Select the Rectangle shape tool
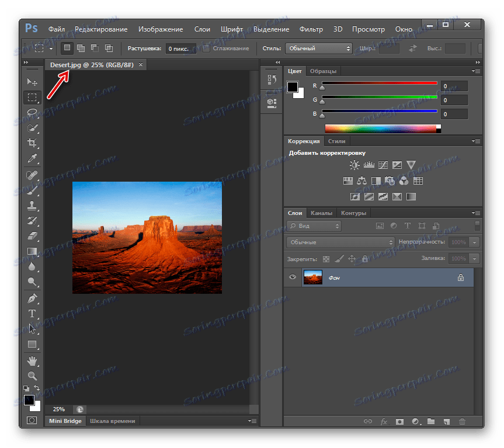504x448 pixels. click(x=32, y=344)
